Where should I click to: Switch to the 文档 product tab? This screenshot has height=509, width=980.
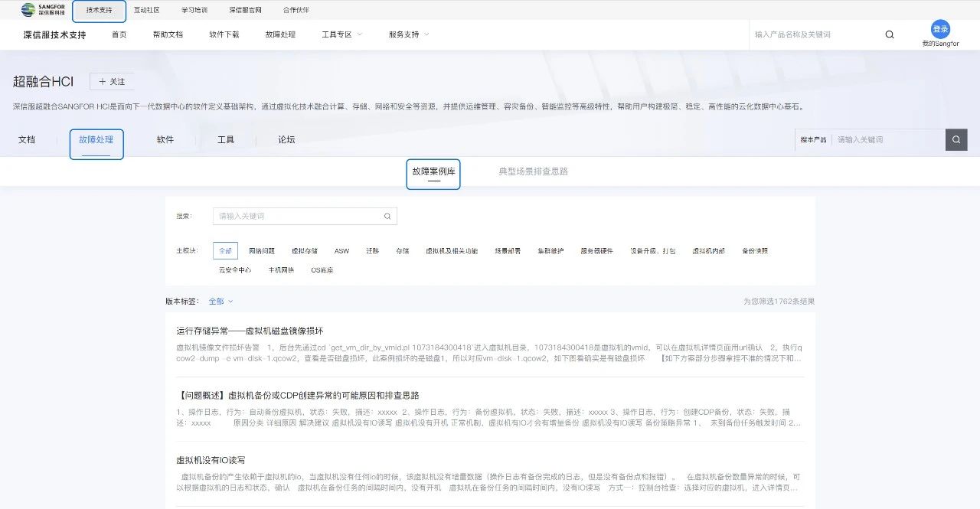[x=27, y=140]
